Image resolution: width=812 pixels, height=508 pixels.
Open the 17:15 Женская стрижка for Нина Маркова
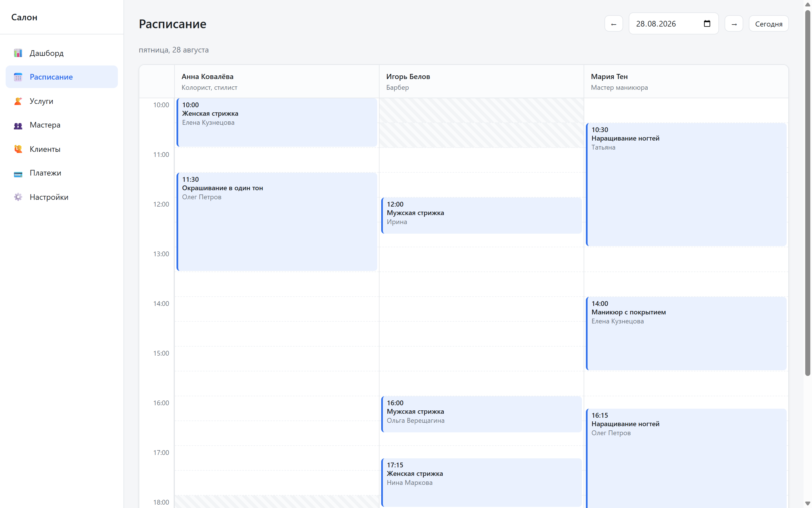coord(482,483)
